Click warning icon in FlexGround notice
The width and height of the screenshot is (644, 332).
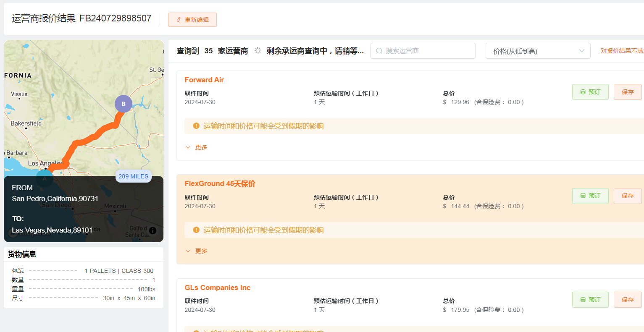click(196, 230)
